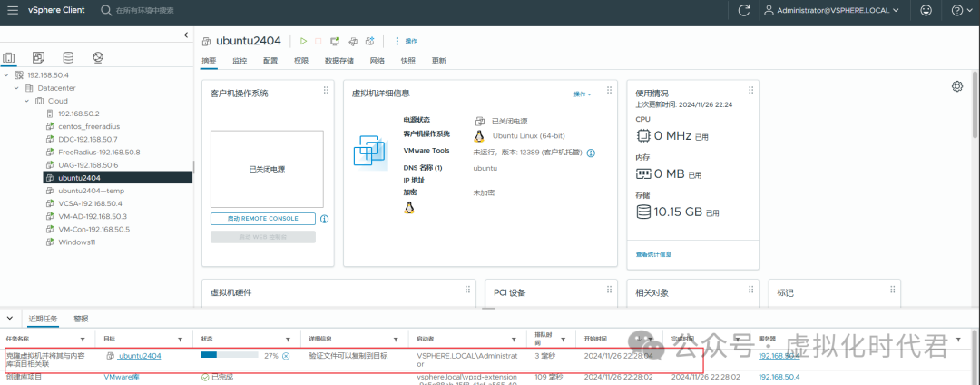Viewport: 980px width, 385px height.
Task: Cancel the clone task at 27%
Action: point(286,356)
